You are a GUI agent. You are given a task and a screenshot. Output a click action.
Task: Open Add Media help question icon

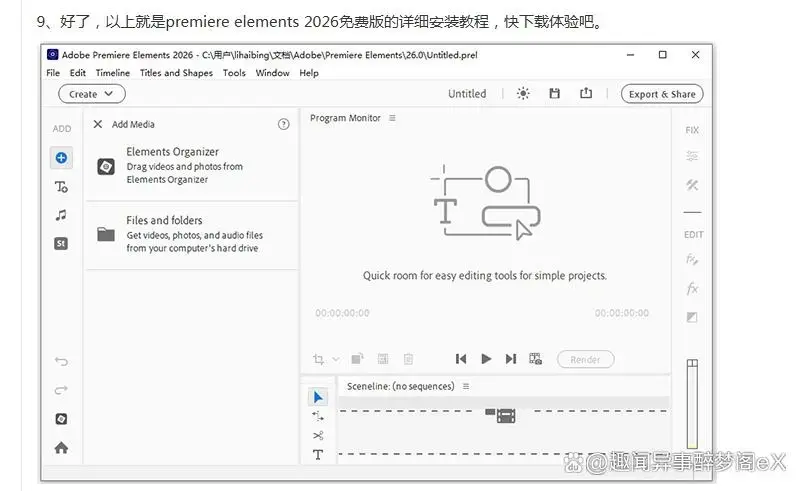pyautogui.click(x=283, y=124)
